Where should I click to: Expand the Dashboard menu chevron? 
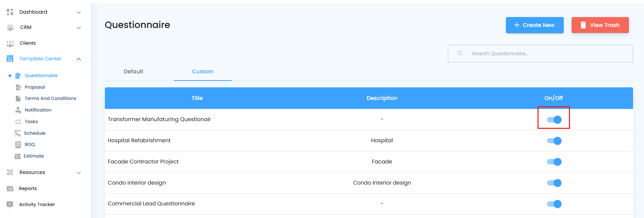(79, 12)
